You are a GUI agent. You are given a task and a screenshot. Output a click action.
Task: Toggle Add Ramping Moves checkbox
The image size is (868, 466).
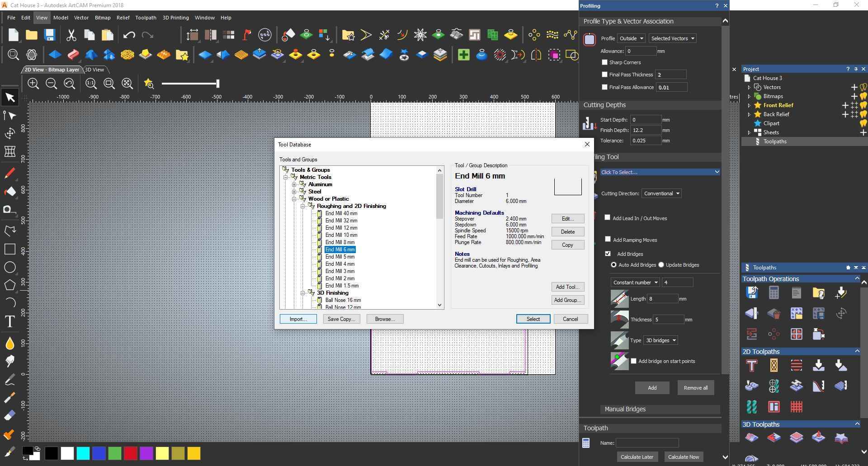608,239
